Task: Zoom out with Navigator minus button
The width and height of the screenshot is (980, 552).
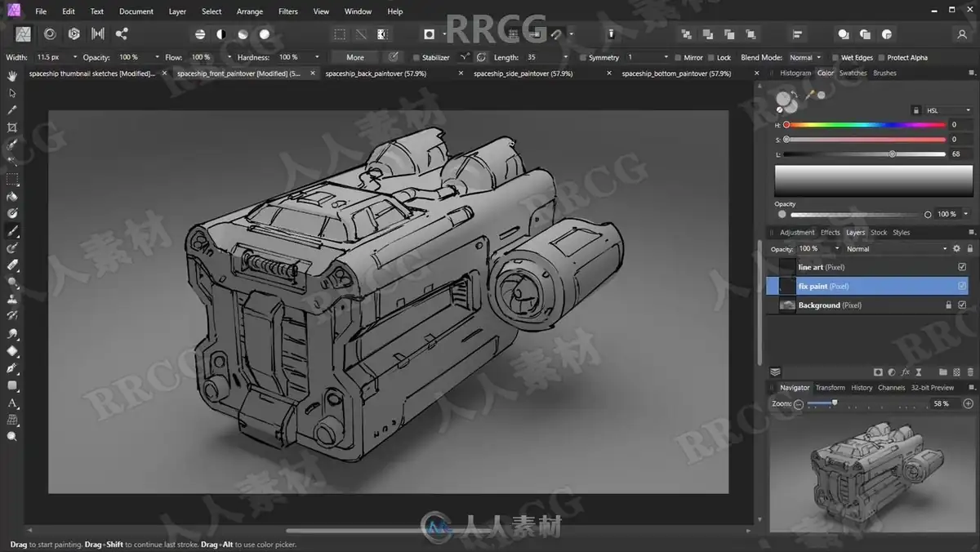Action: coord(800,403)
